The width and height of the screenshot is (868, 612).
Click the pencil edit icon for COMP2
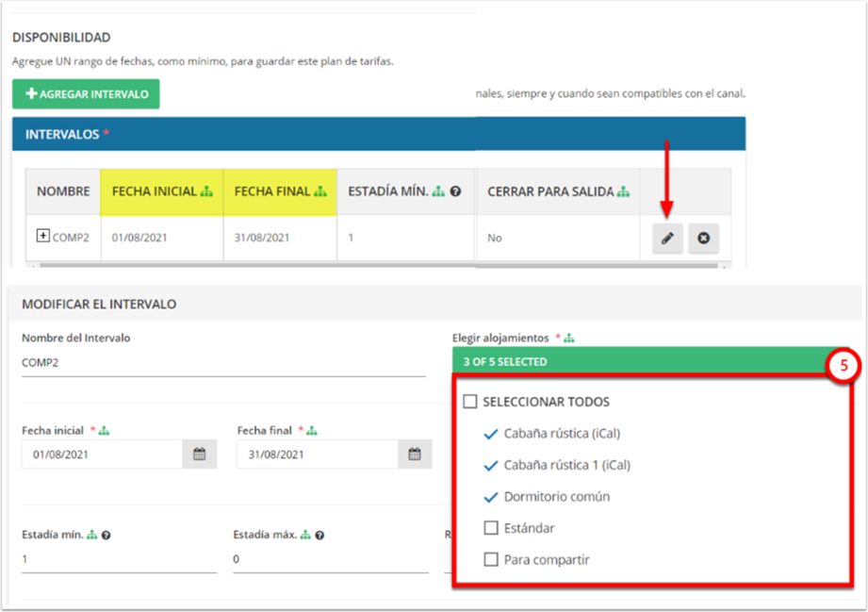tap(667, 239)
